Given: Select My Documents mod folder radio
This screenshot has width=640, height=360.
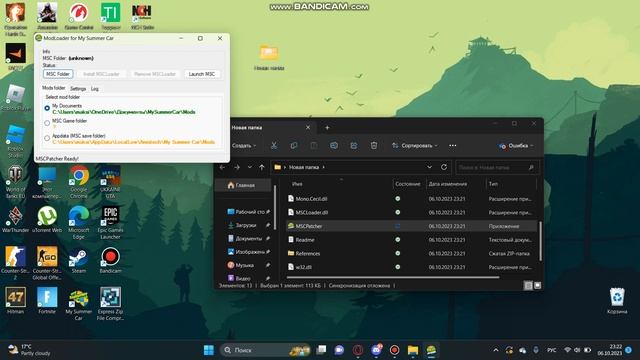Looking at the screenshot, I should pyautogui.click(x=47, y=108).
